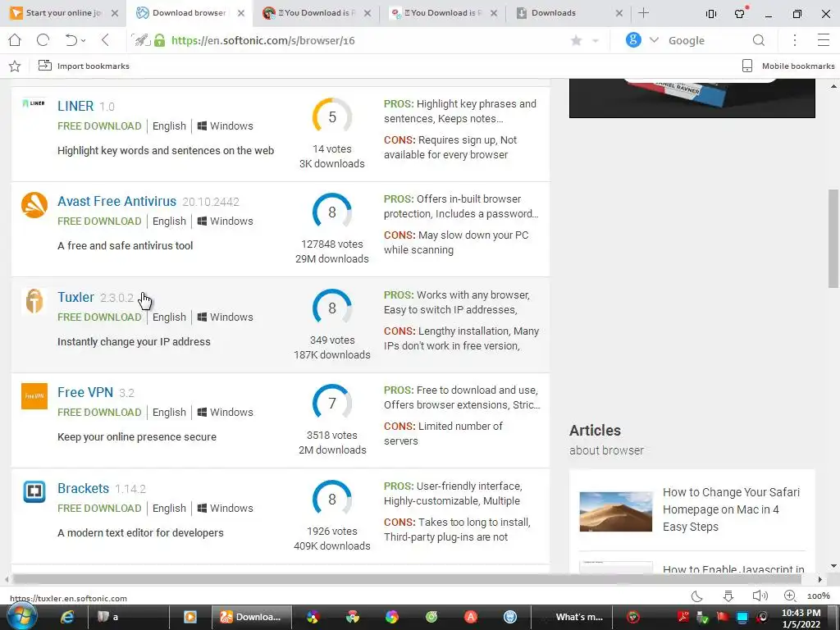Click FREE DOWNLOAD under LINER
This screenshot has width=840, height=630.
pyautogui.click(x=99, y=126)
